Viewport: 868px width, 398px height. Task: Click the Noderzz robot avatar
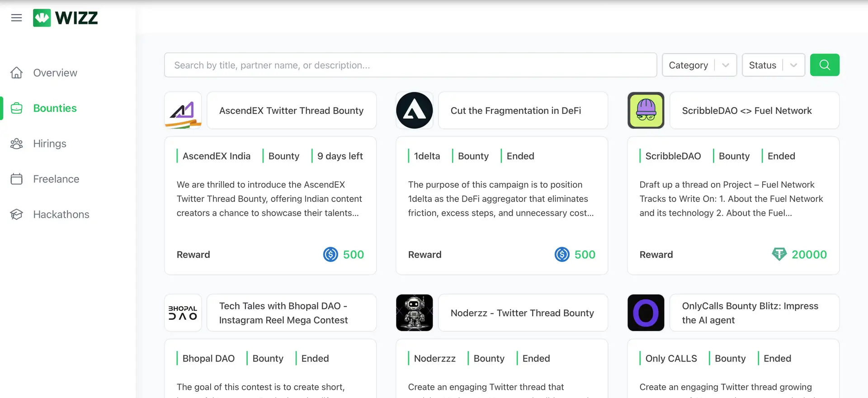(x=415, y=313)
